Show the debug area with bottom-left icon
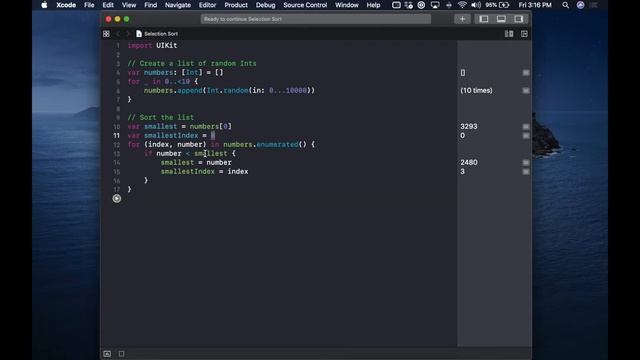 pos(107,353)
